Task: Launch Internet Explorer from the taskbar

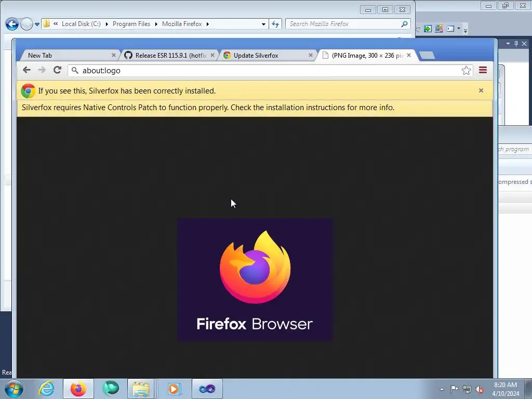Action: 46,389
